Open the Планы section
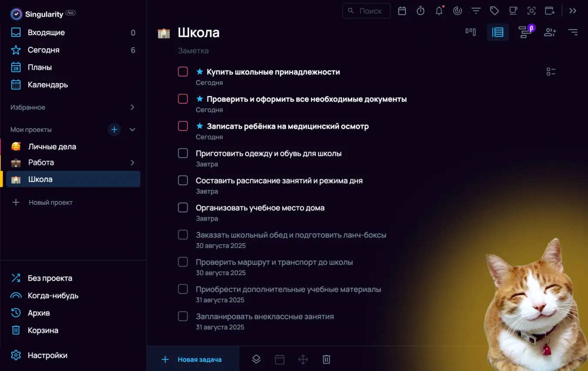The image size is (588, 371). click(x=73, y=67)
